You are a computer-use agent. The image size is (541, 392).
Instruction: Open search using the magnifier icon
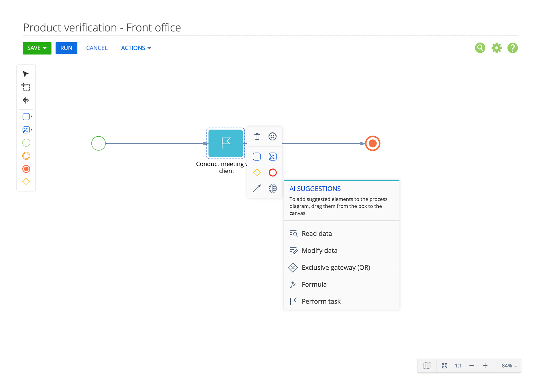coord(480,48)
